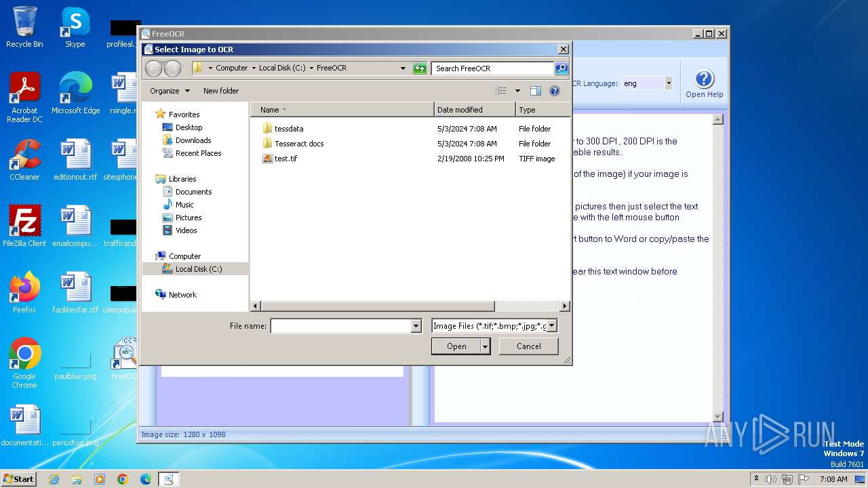Click the File name input field

pos(341,326)
